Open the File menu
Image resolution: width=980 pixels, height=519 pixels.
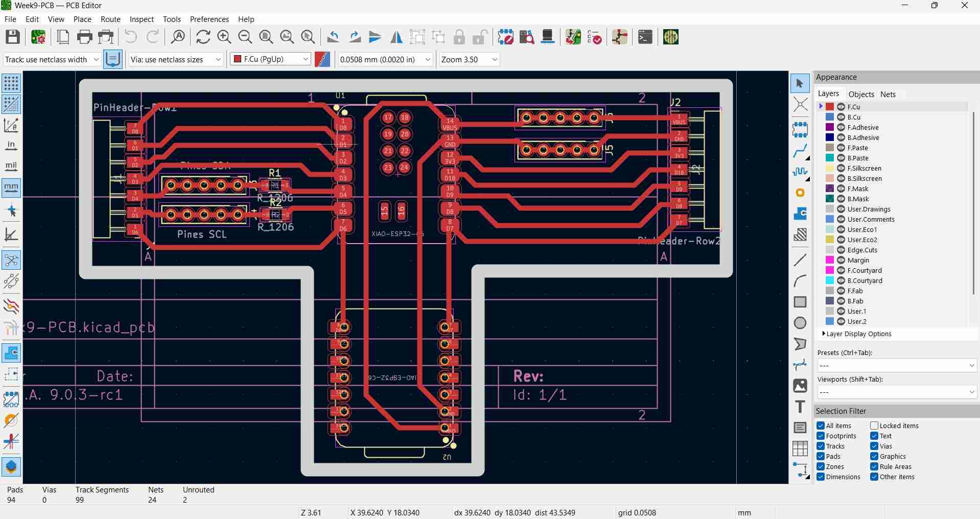click(10, 19)
